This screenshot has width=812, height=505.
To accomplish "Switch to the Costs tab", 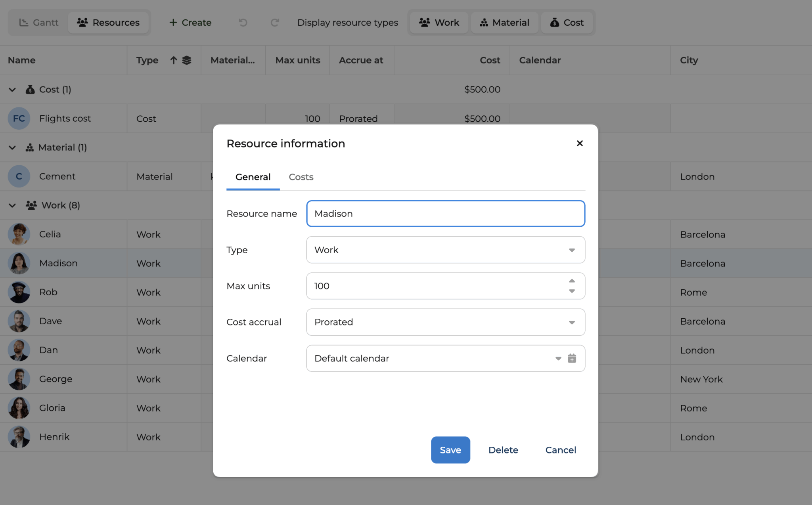I will (x=301, y=177).
